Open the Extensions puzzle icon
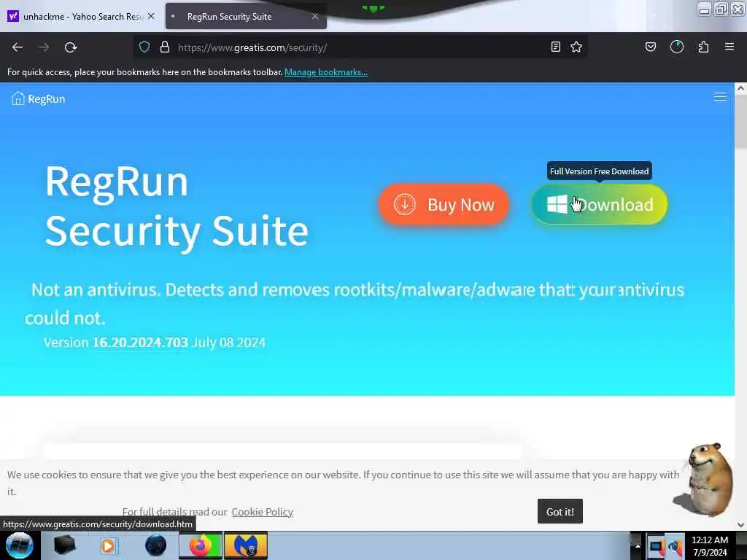This screenshot has height=560, width=747. coord(703,47)
